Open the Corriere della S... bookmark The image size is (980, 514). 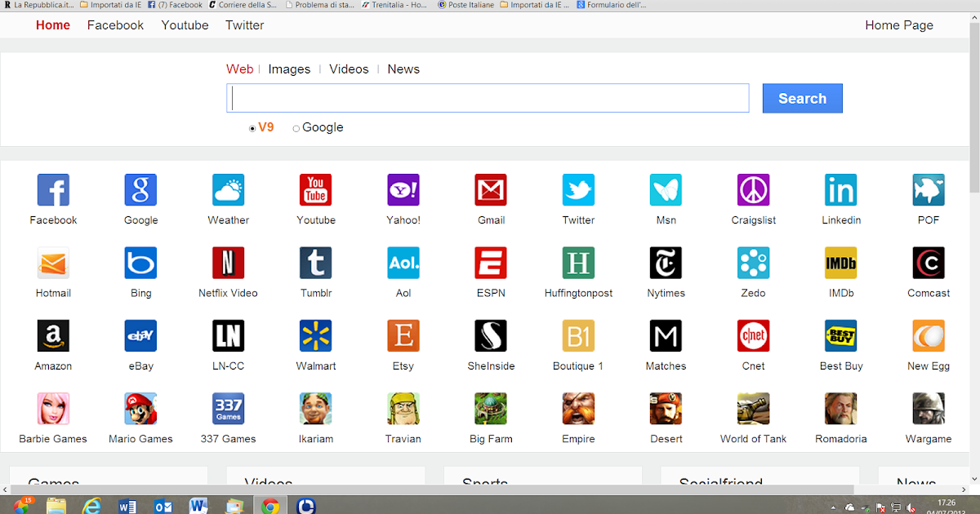click(243, 5)
